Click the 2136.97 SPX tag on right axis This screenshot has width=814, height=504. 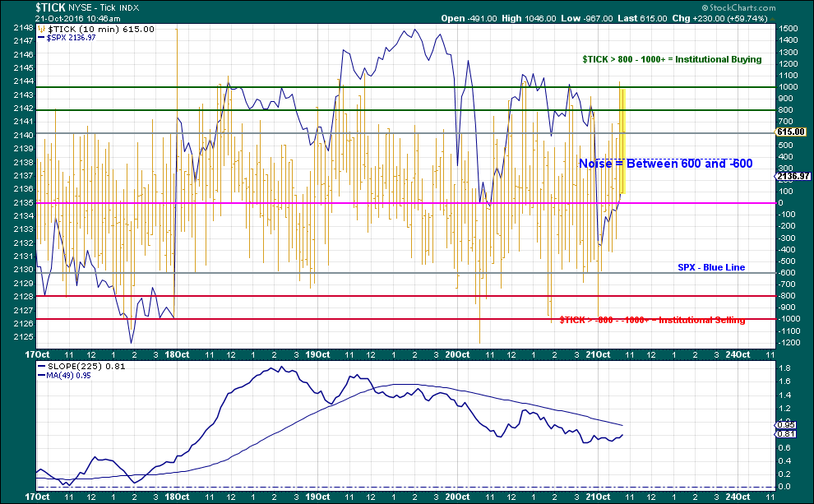(793, 176)
